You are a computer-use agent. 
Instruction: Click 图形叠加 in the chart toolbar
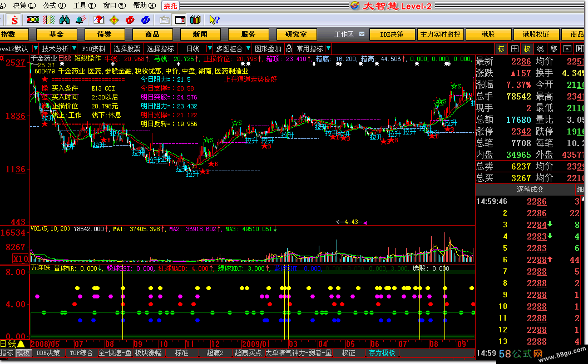[x=268, y=49]
